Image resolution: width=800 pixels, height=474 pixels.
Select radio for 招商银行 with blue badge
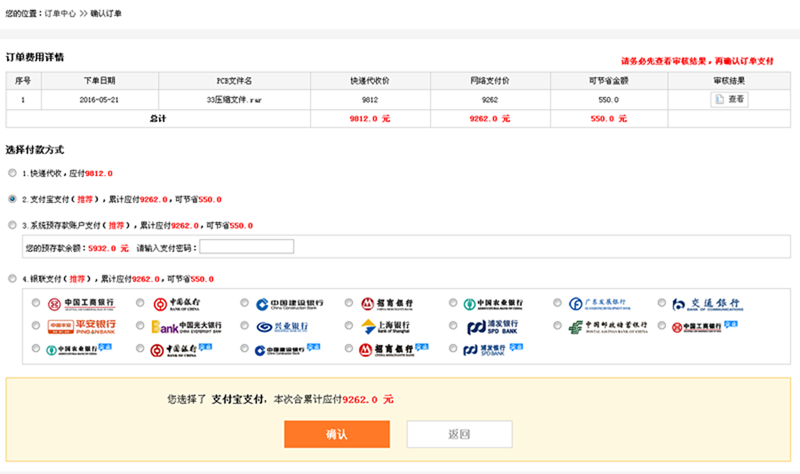point(349,348)
